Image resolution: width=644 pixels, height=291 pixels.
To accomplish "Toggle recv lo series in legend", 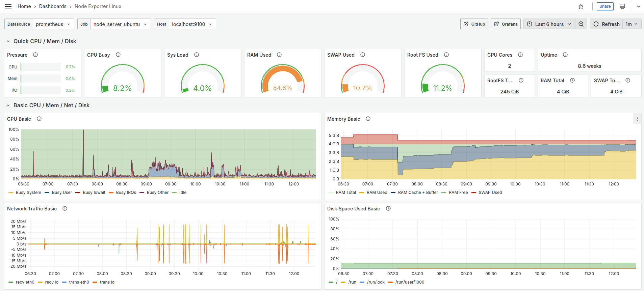I will pyautogui.click(x=52, y=282).
